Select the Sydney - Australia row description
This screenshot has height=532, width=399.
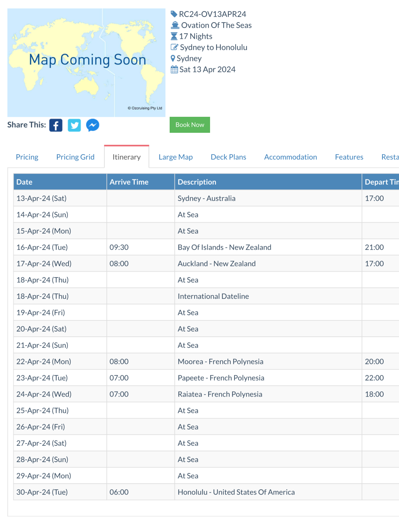click(207, 198)
